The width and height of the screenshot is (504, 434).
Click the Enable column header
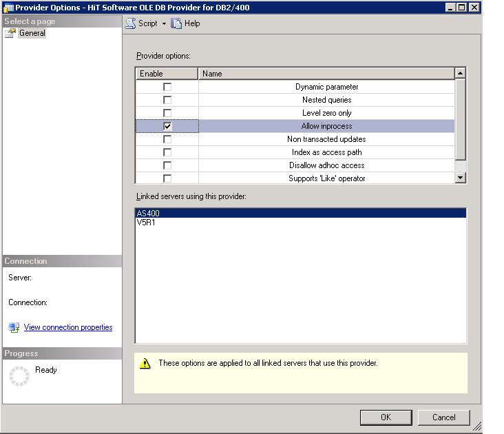tap(167, 74)
